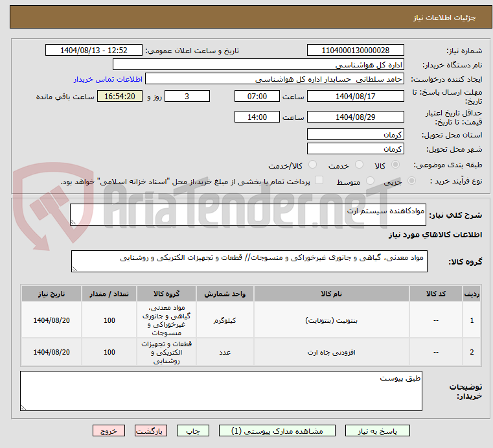Click the buyer notes 'طبق پیوست' text area
493x448 pixels.
pyautogui.click(x=221, y=391)
